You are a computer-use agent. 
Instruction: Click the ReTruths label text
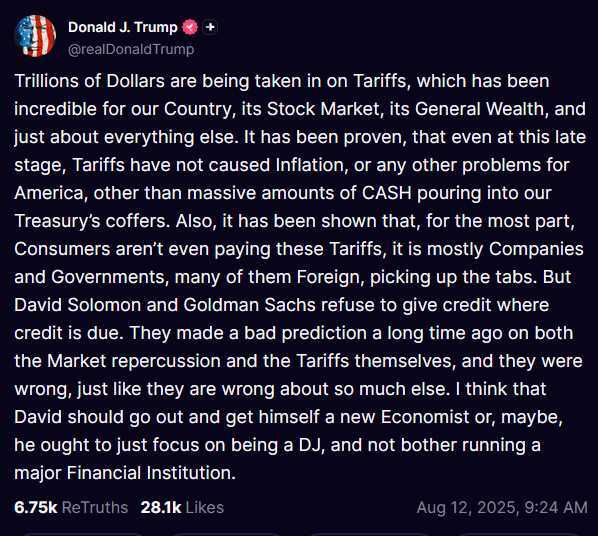coord(95,507)
